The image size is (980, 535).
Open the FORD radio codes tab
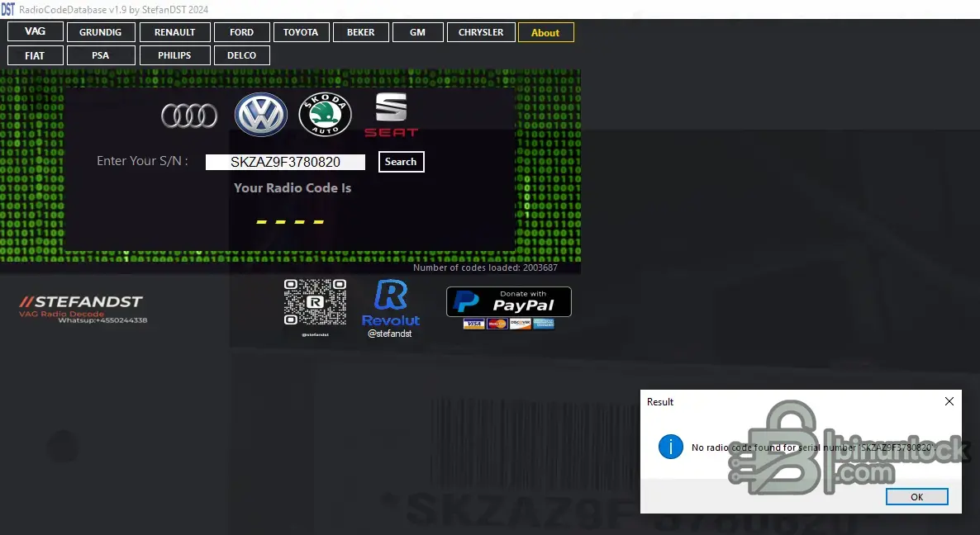click(x=241, y=32)
